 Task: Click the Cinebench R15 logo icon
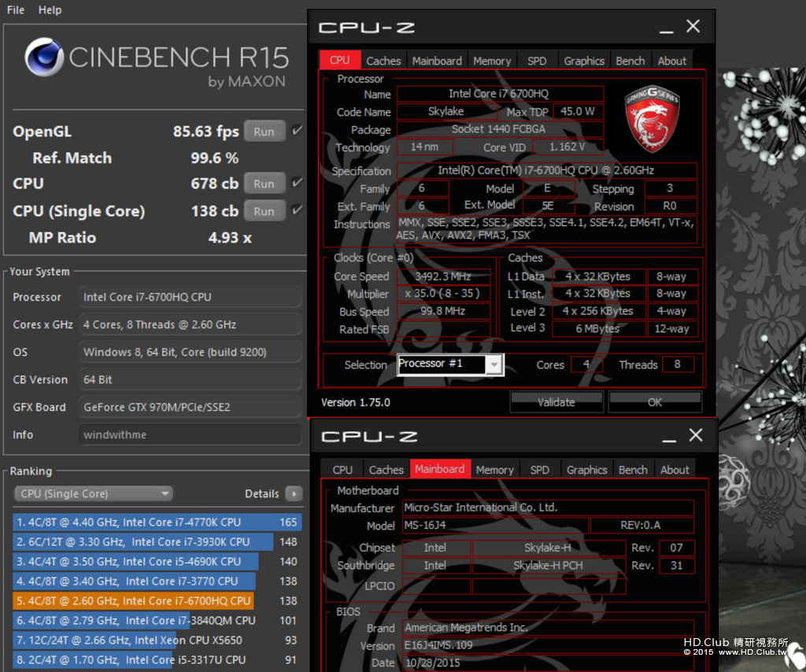44,57
